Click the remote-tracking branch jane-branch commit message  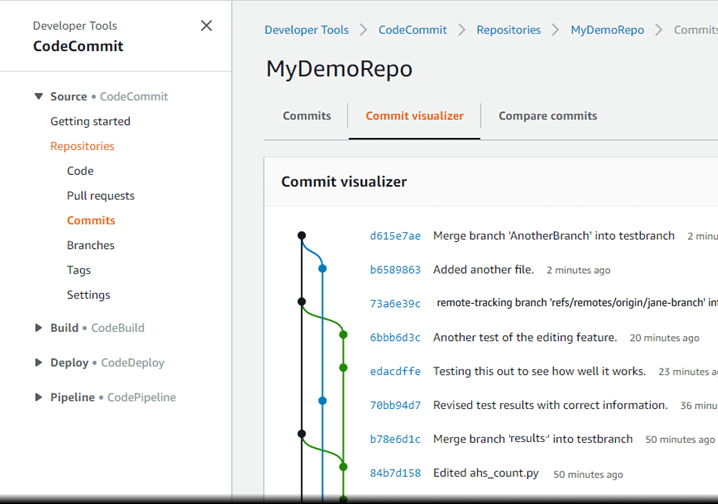577,303
